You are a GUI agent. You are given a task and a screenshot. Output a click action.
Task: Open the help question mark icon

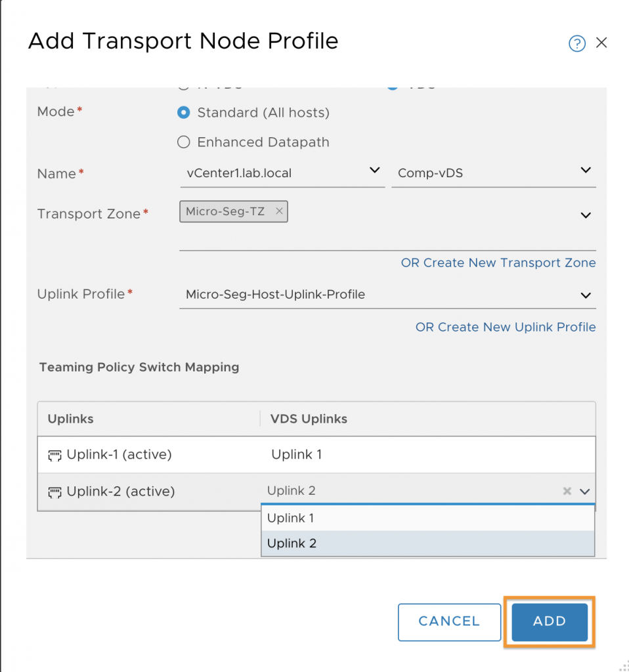576,43
